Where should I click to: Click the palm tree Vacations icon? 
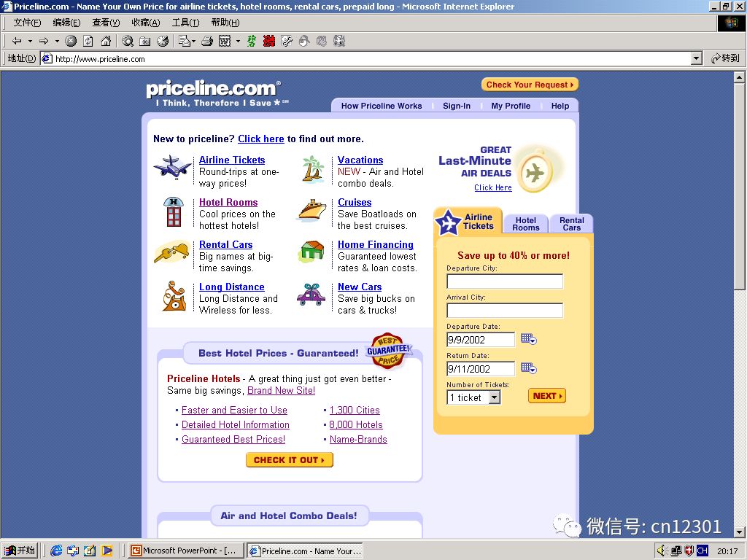tap(312, 169)
